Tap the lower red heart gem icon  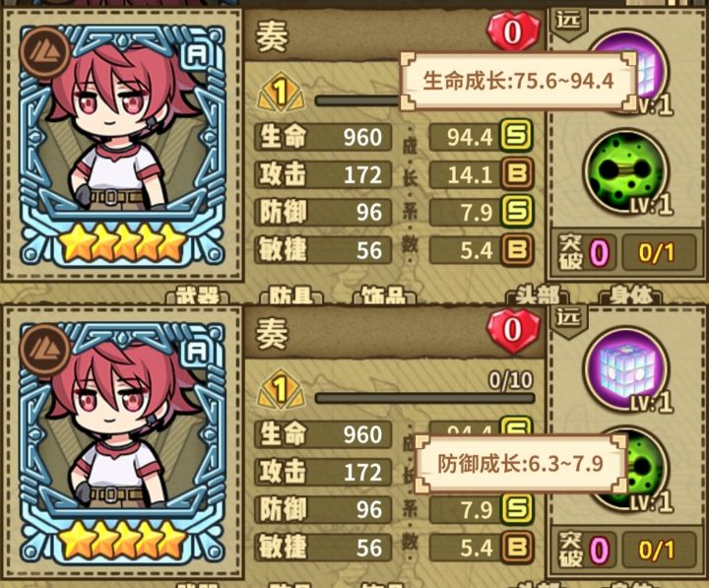(x=513, y=329)
